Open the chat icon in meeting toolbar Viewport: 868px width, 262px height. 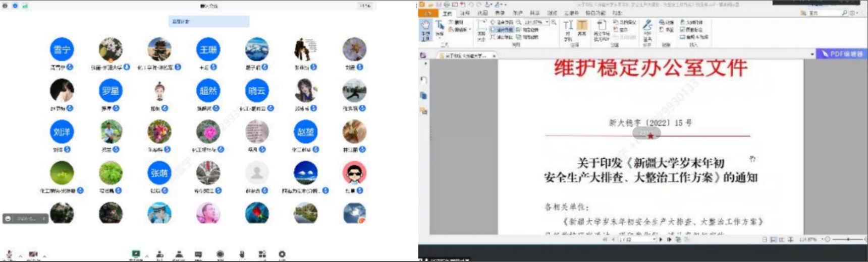coord(198,254)
